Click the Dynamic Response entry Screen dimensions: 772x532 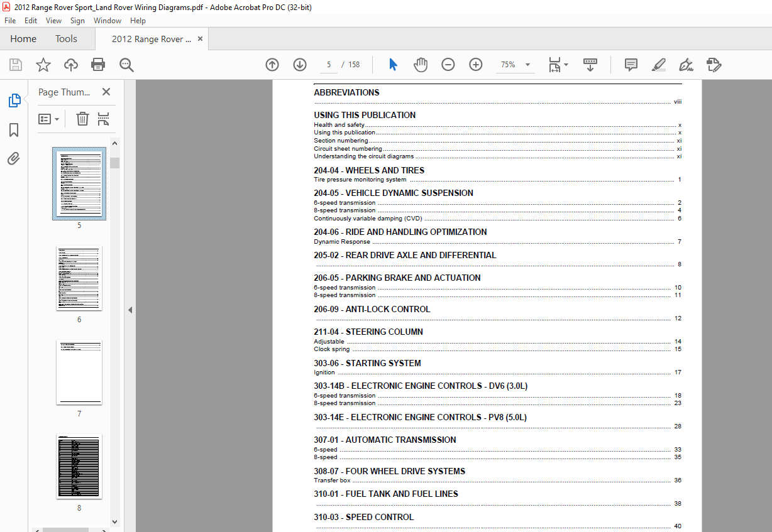click(342, 242)
